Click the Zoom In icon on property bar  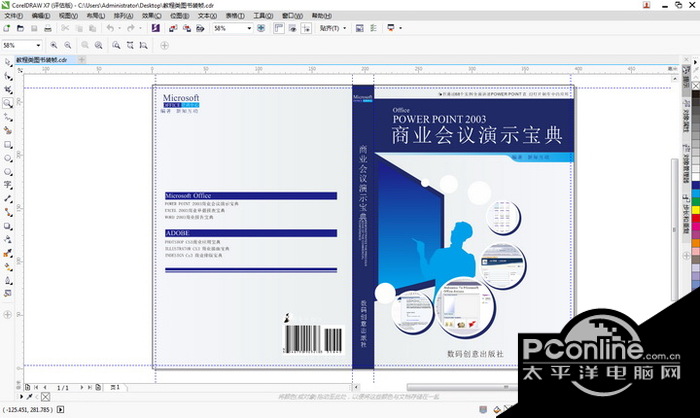54,45
